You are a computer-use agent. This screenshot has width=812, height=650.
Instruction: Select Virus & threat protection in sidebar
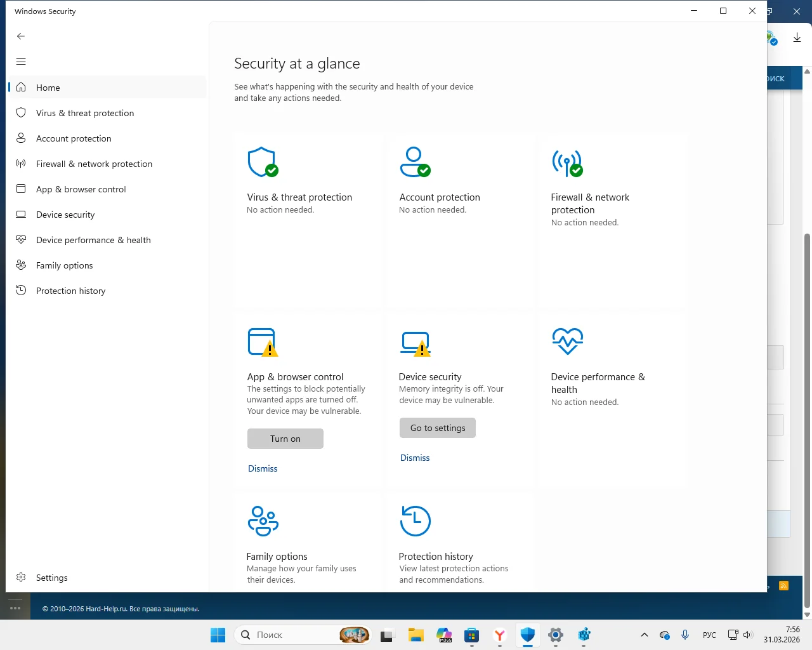(85, 113)
